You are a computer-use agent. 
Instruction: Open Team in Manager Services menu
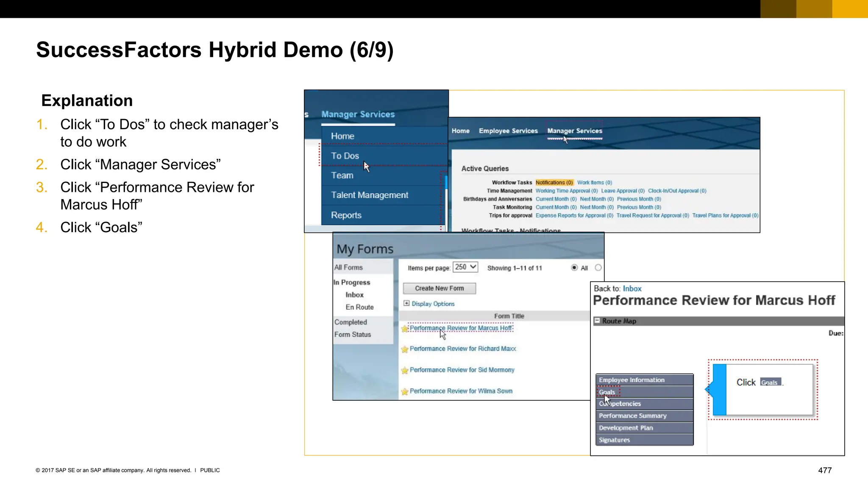point(384,175)
